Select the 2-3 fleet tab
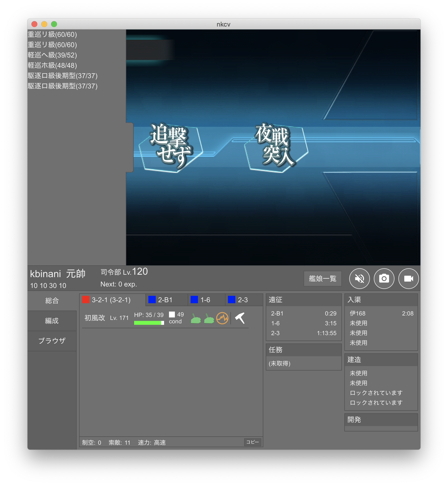Viewport: 448px width, 486px height. click(x=244, y=300)
